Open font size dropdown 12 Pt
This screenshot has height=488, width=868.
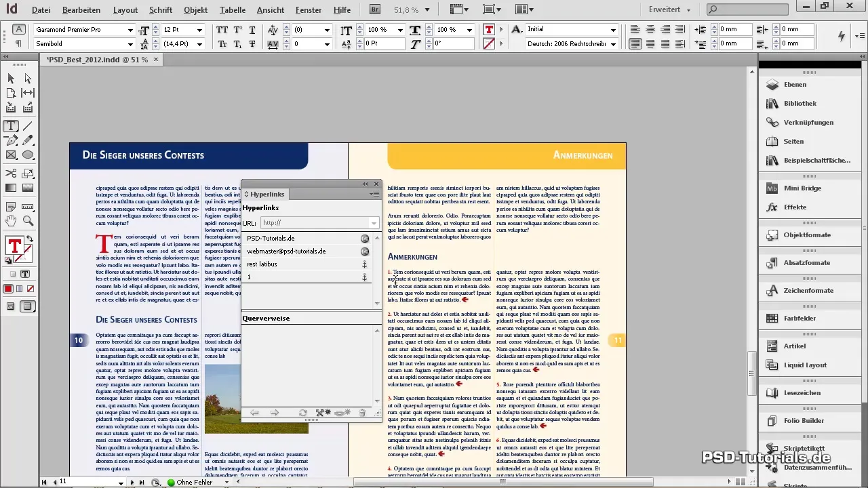click(199, 30)
